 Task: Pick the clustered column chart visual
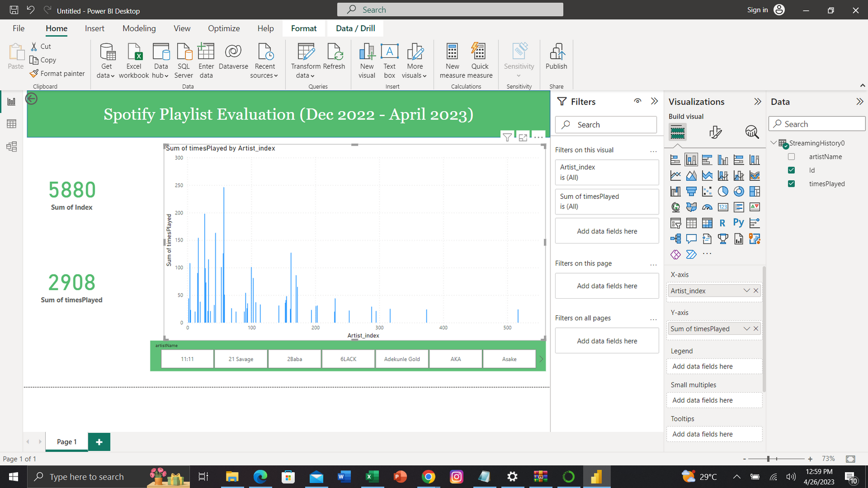[x=723, y=160]
